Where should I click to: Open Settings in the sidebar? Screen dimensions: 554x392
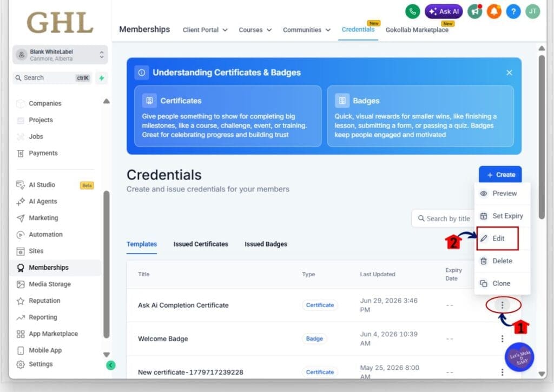tap(40, 364)
